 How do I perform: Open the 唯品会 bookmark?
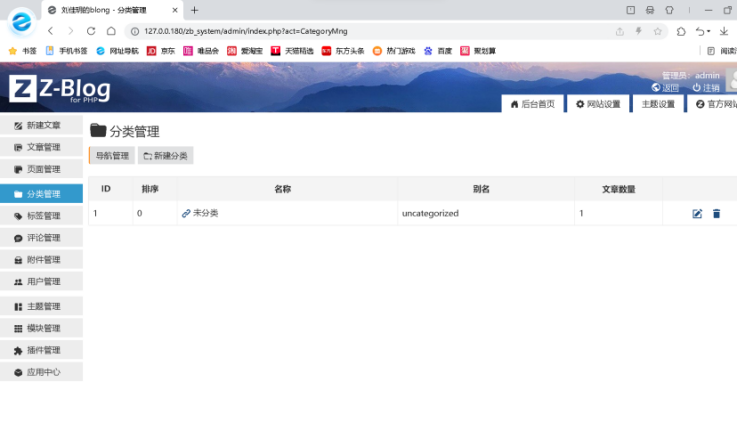(x=201, y=51)
